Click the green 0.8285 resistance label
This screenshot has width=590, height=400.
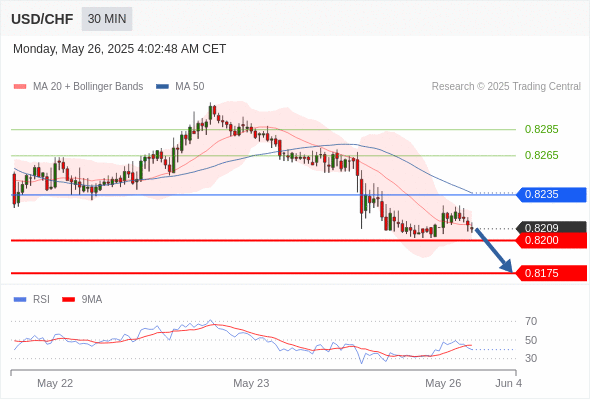(x=541, y=129)
